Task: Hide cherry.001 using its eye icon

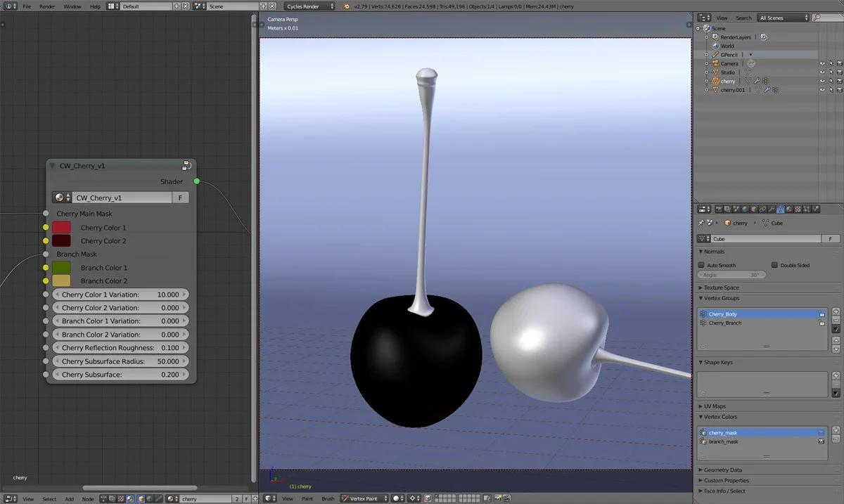Action: point(822,89)
